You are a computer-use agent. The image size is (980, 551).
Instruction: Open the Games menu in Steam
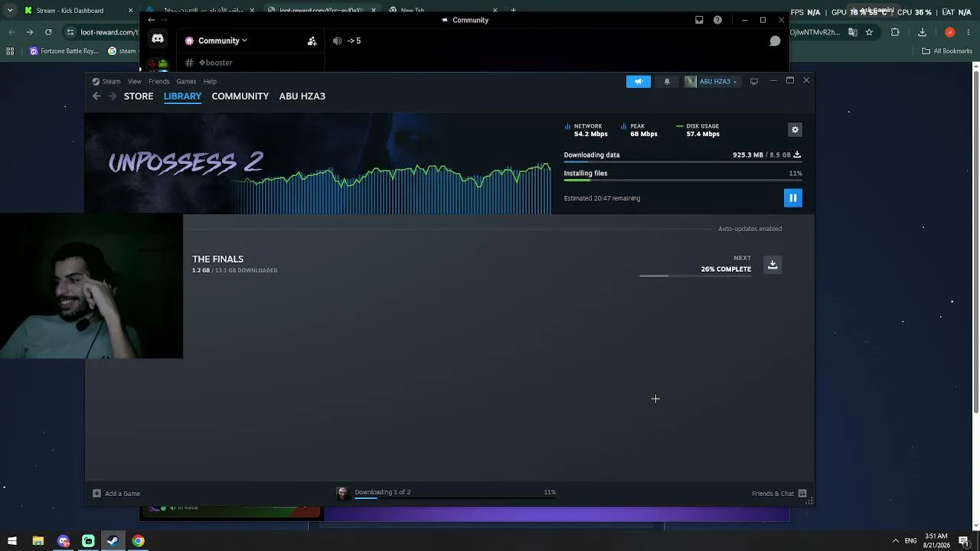[186, 81]
